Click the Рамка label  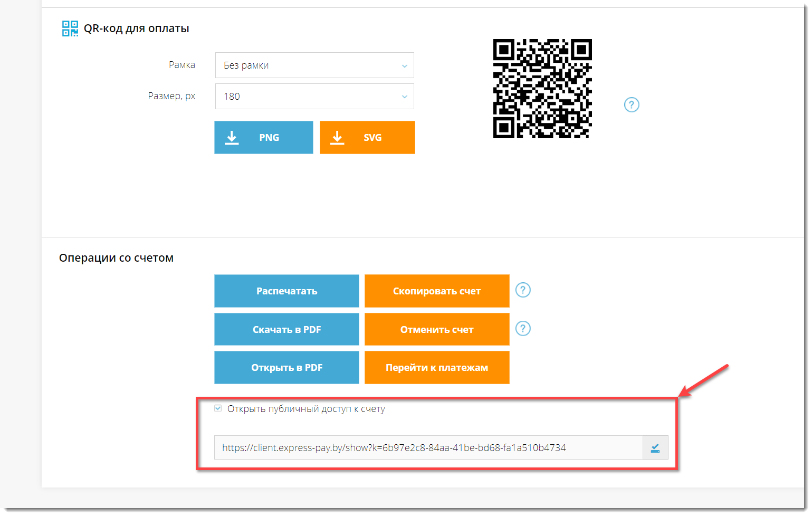click(182, 65)
